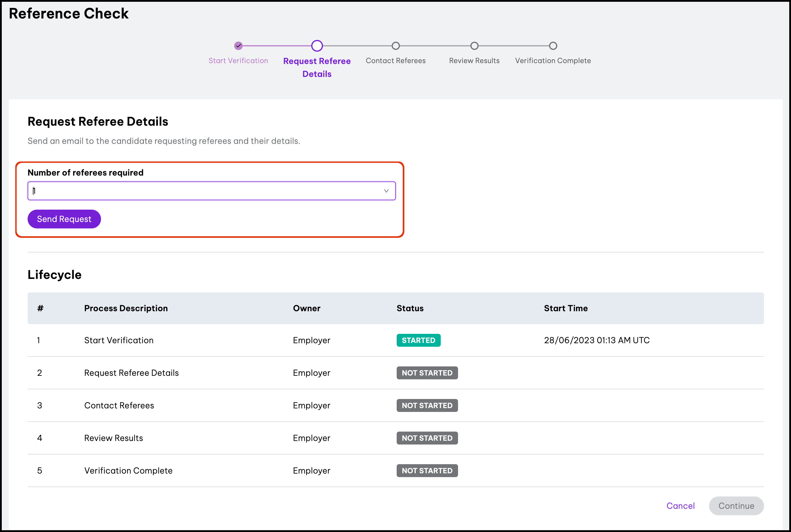Click the Cancel link

click(680, 506)
